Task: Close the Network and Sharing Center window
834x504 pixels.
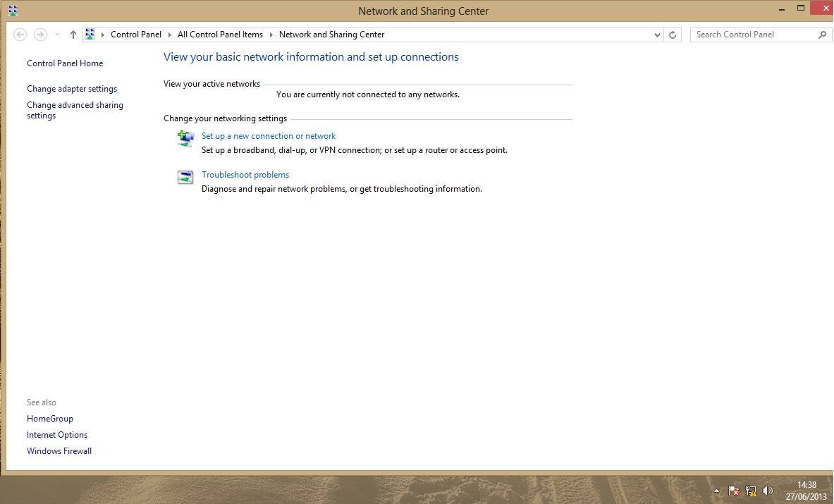Action: point(822,8)
